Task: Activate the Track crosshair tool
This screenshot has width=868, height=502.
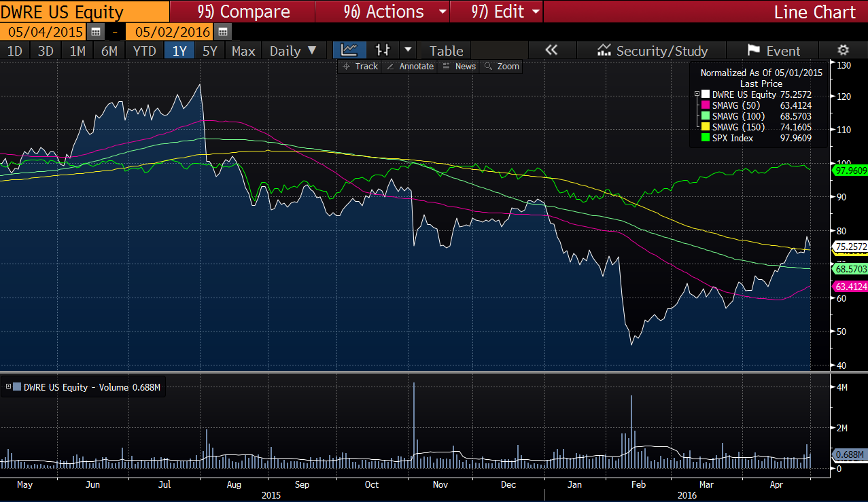Action: (x=360, y=66)
